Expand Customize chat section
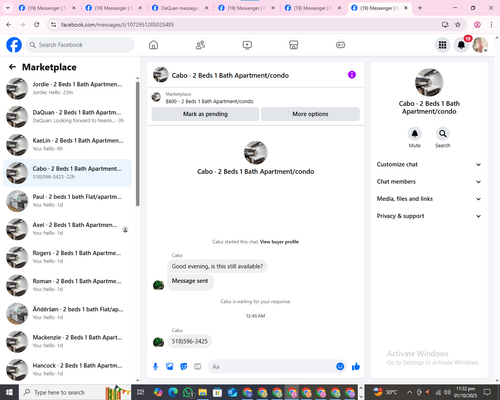Image resolution: width=500 pixels, height=400 pixels. point(429,164)
